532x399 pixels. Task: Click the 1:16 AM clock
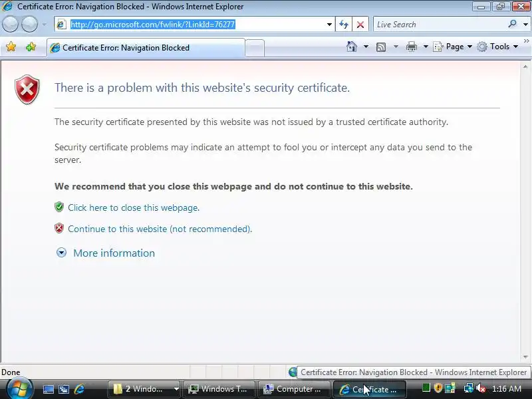point(507,389)
